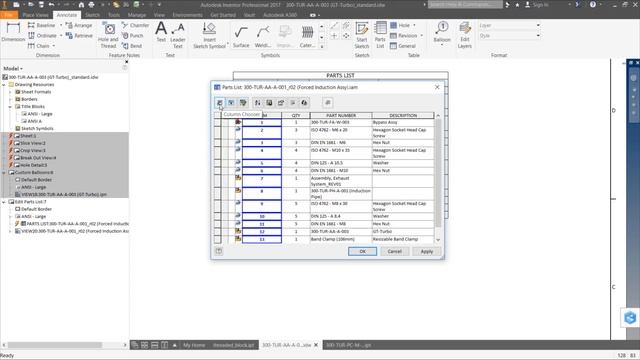Collapse the Title Blocks tree node
This screenshot has height=360, width=640.
coord(10,107)
